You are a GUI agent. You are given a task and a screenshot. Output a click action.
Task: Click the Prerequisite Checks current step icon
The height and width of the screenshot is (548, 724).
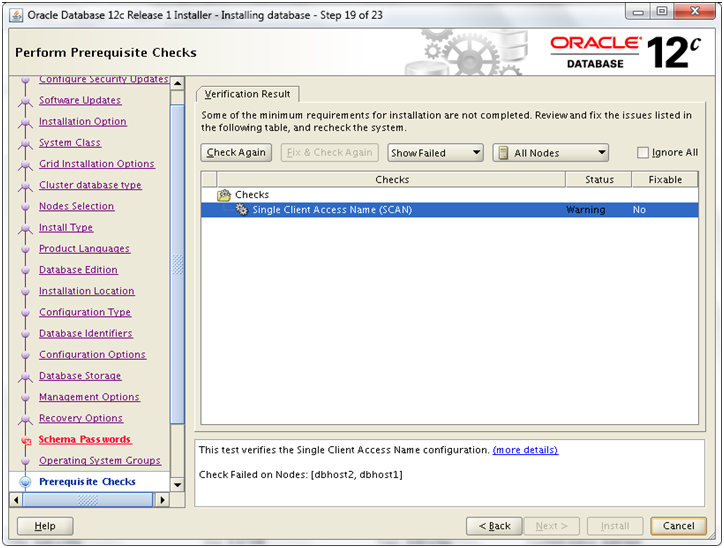click(x=25, y=482)
